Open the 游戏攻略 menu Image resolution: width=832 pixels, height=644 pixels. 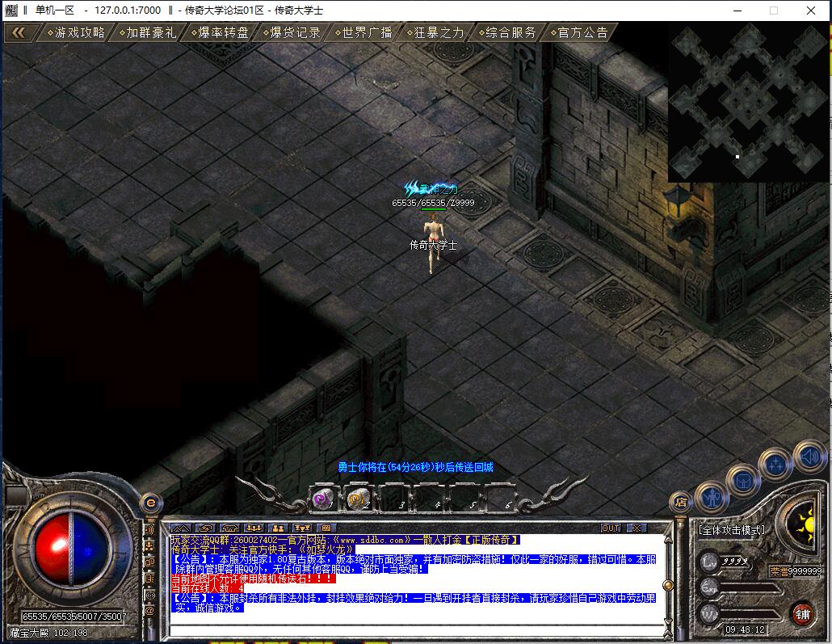click(76, 33)
